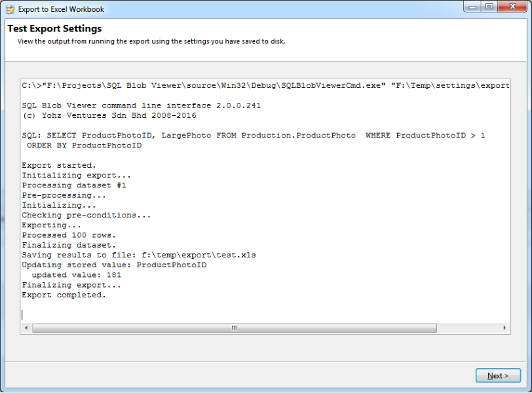The height and width of the screenshot is (393, 532).
Task: Click the Export to Excel Workbook title icon
Action: pos(10,9)
